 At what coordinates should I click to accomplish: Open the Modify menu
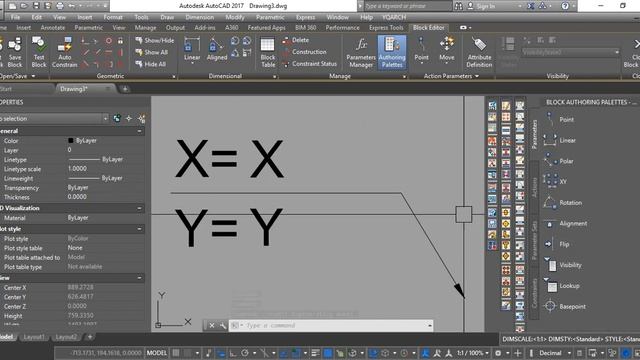pos(235,17)
